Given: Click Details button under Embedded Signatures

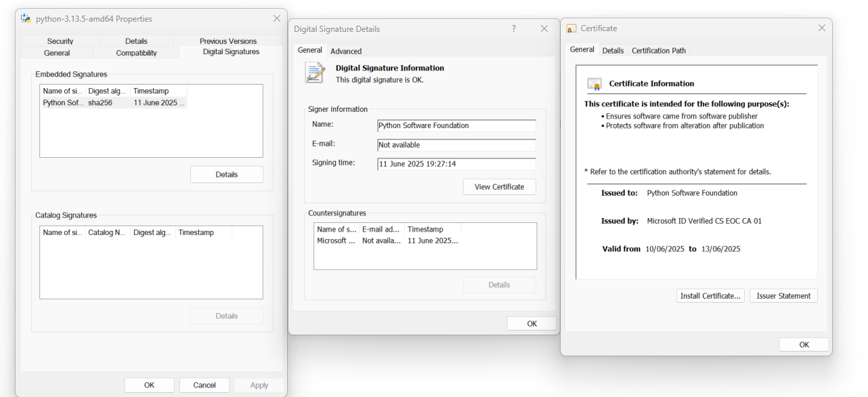Looking at the screenshot, I should [227, 175].
